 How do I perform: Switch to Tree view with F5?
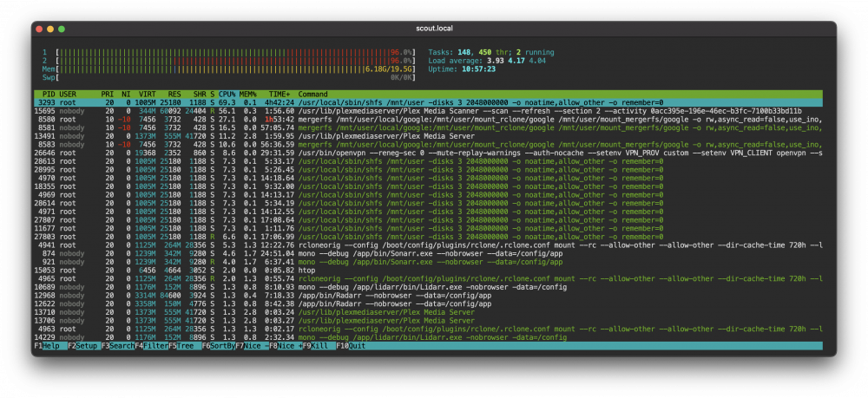point(185,346)
